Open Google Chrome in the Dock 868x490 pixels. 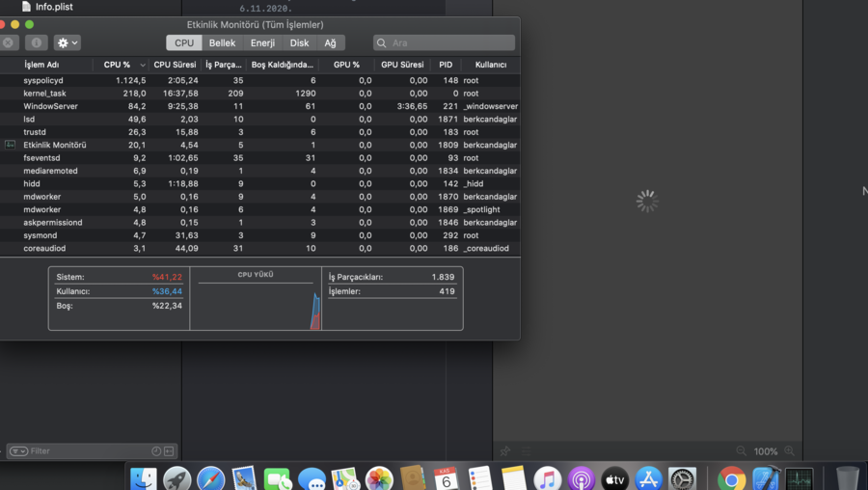point(731,478)
